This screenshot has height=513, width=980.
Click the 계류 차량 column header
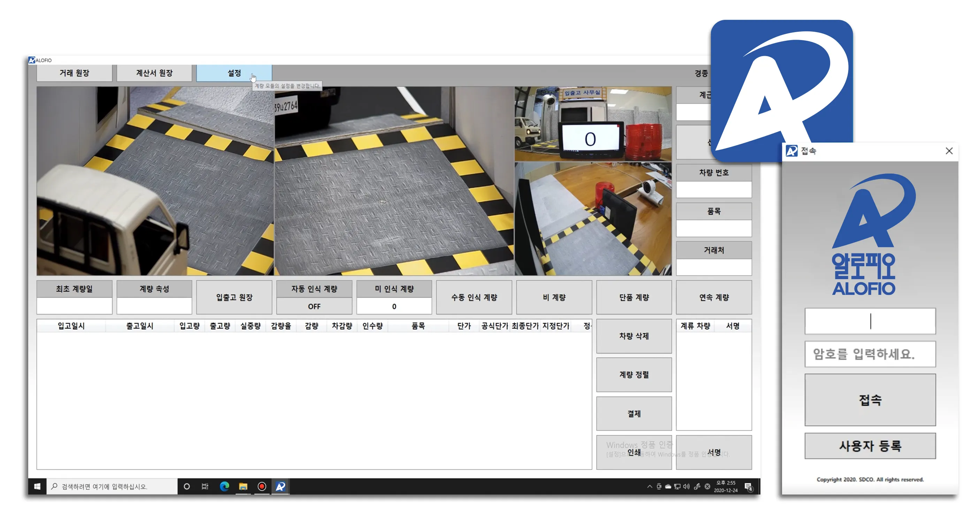tap(695, 326)
